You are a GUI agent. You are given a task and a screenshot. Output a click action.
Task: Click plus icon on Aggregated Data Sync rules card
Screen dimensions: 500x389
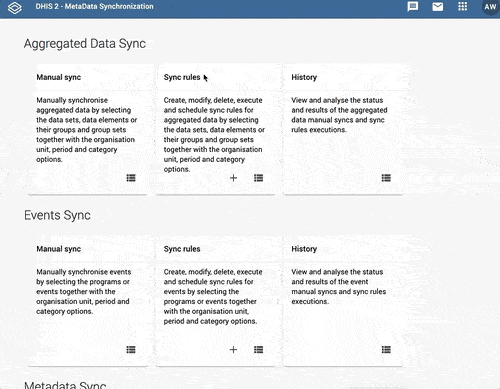(233, 178)
